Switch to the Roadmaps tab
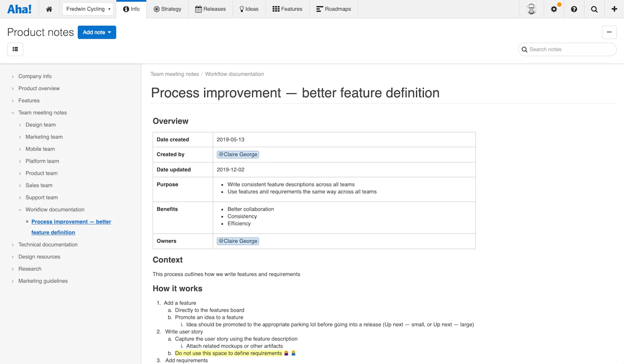 click(334, 9)
